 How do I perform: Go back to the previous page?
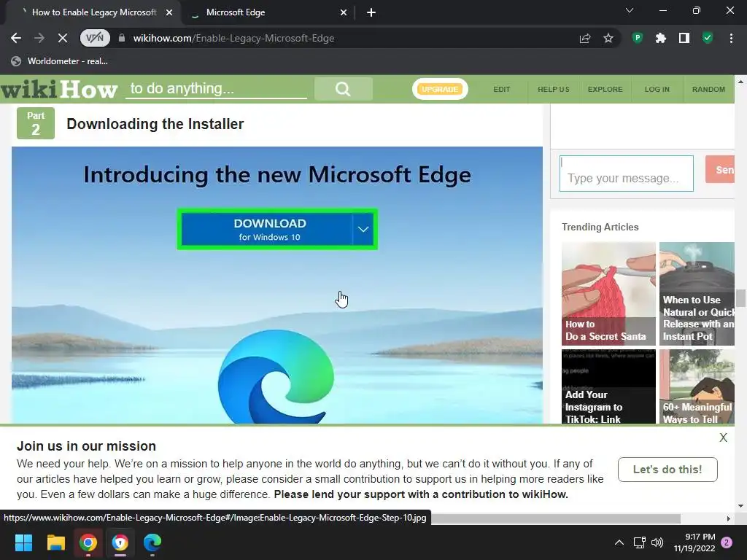tap(16, 38)
